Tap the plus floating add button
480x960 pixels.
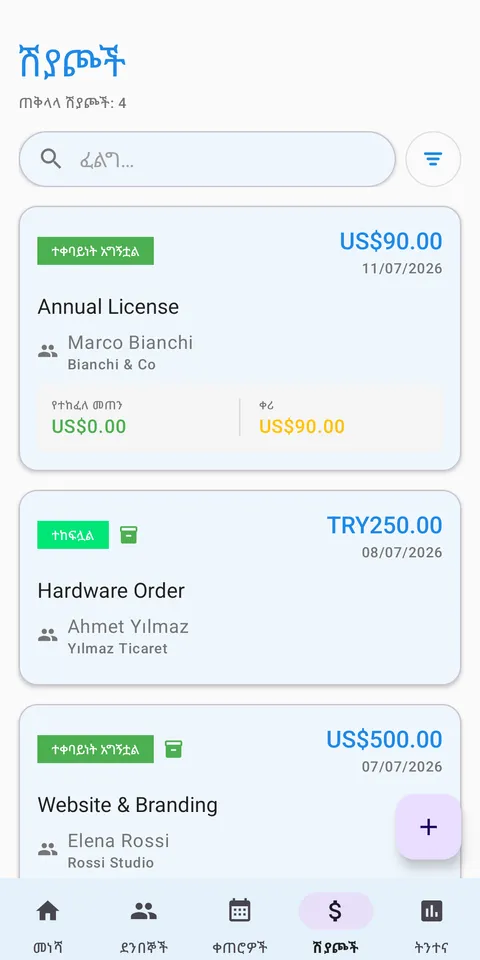point(428,827)
